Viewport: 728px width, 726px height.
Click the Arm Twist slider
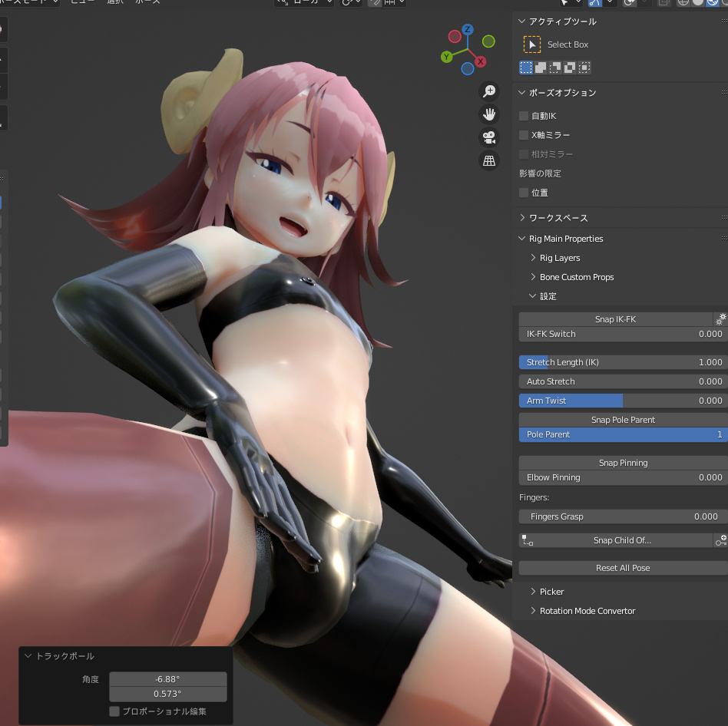[623, 401]
